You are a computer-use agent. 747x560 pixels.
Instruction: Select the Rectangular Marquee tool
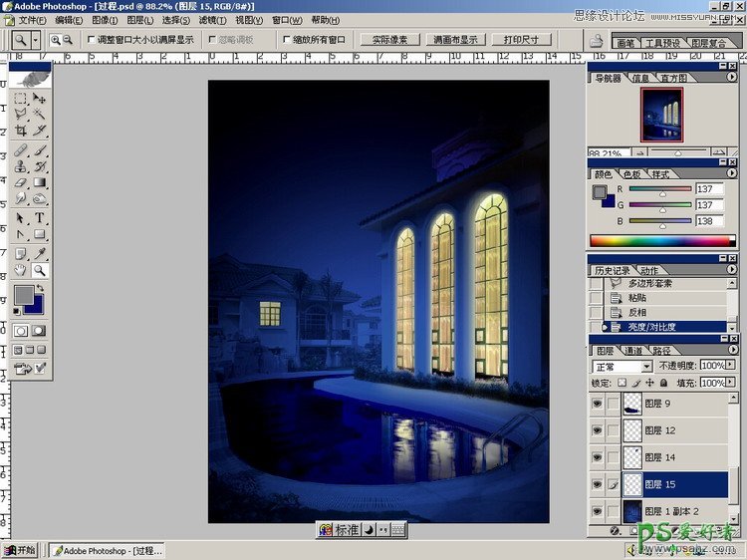coord(20,99)
